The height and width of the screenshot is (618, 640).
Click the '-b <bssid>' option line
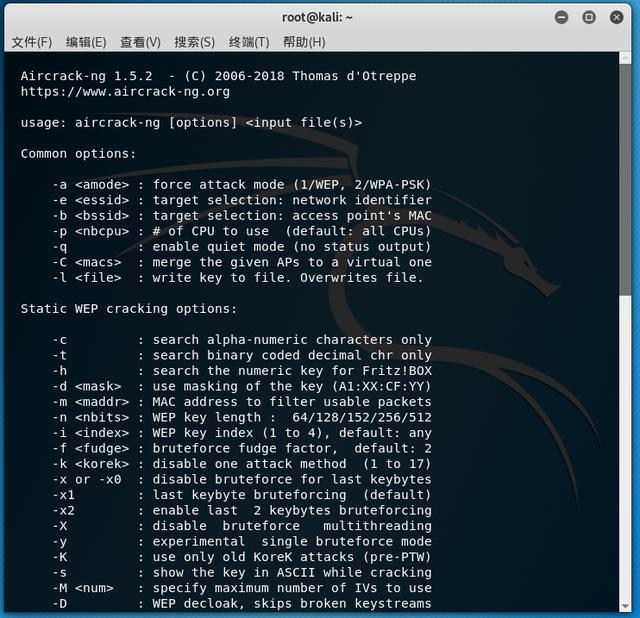(242, 216)
